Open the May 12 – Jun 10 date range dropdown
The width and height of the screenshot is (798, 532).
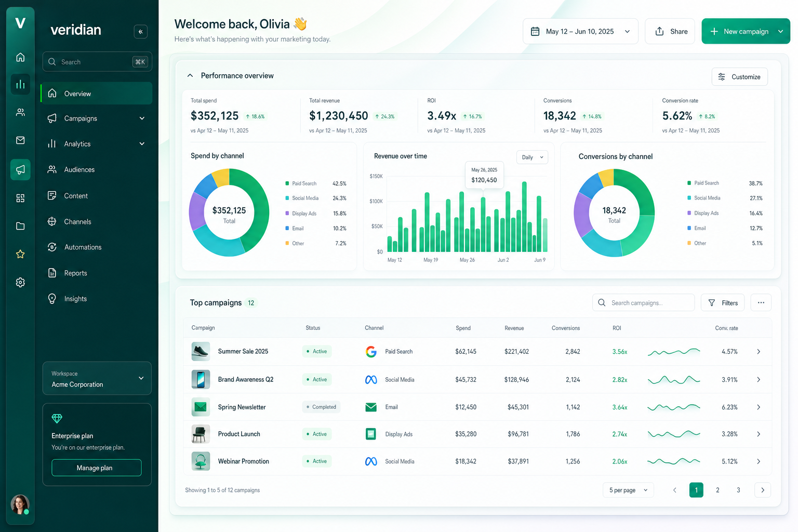[x=580, y=32]
